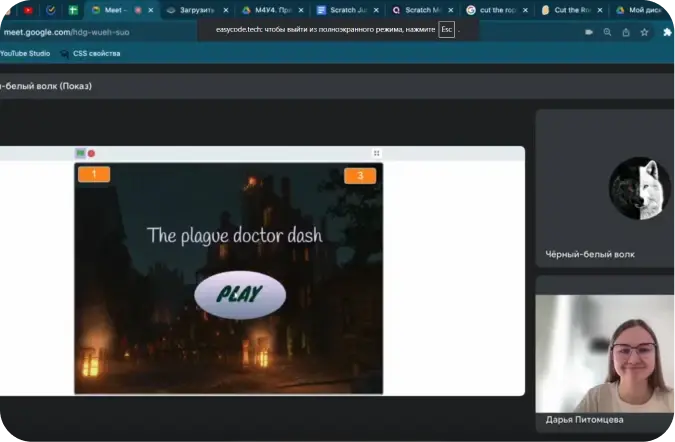Click the orange variable monitor showing 3
The height and width of the screenshot is (442, 675).
coord(360,176)
